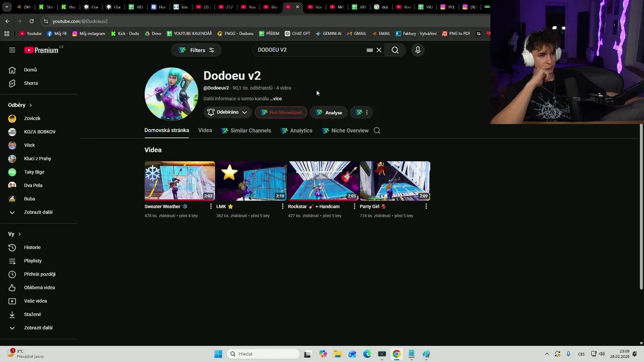The image size is (644, 362).
Task: Open the browser tab search dropdown
Action: coord(7,7)
